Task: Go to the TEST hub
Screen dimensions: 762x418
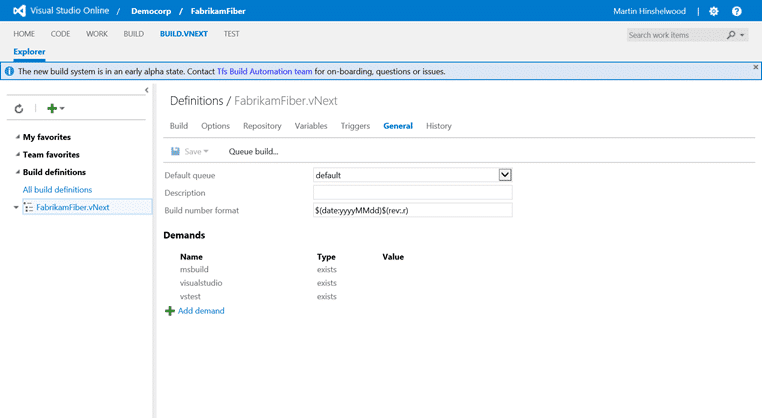Action: click(x=231, y=34)
